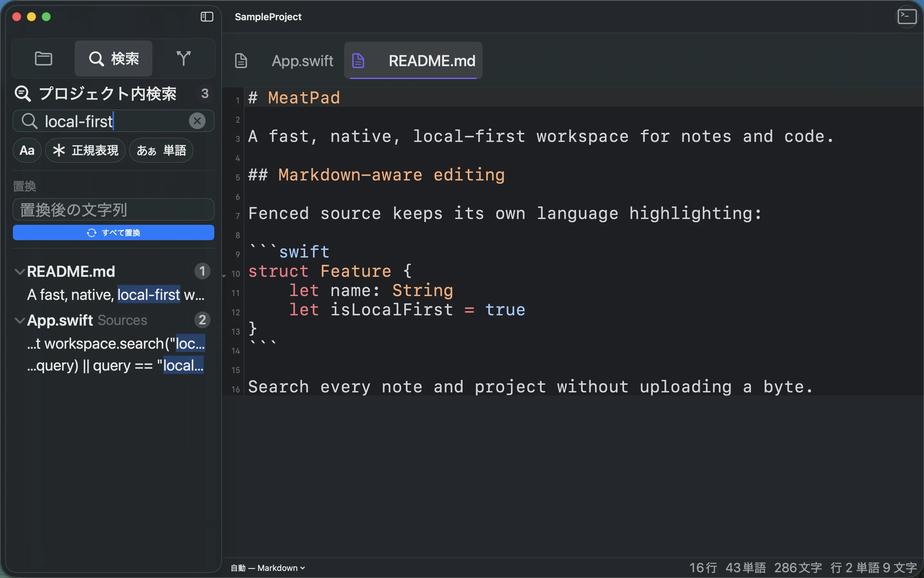The image size is (924, 578).
Task: Click the App.swift result count badge 2
Action: pyautogui.click(x=202, y=320)
